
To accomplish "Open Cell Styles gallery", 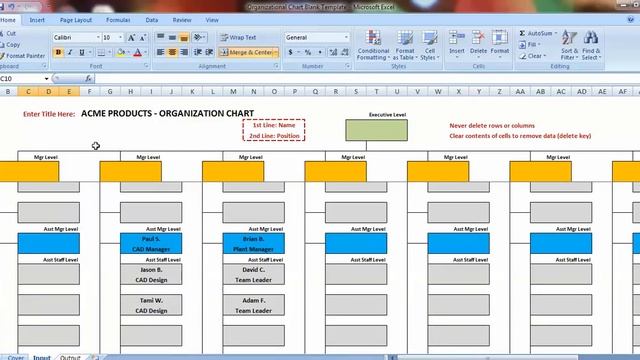I will click(430, 45).
